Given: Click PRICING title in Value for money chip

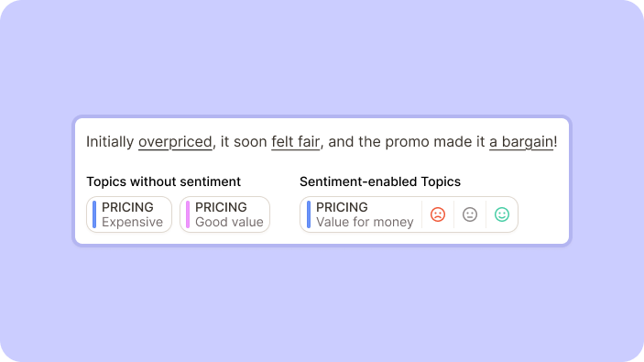Looking at the screenshot, I should [x=342, y=207].
